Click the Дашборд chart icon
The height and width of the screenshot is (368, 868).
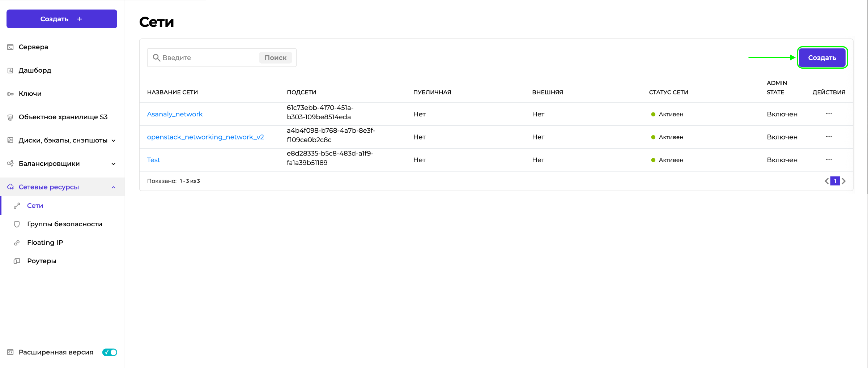point(10,70)
